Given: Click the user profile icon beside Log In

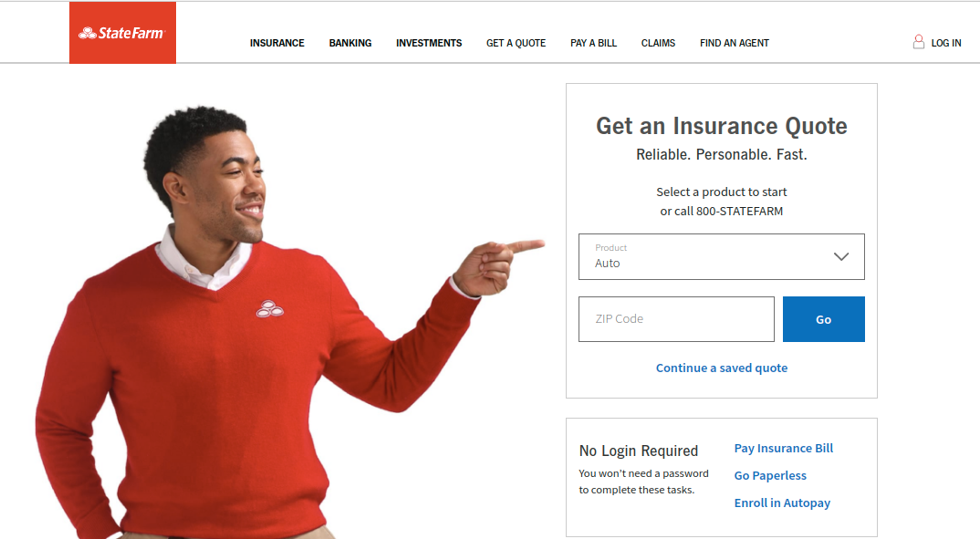Looking at the screenshot, I should pyautogui.click(x=918, y=42).
